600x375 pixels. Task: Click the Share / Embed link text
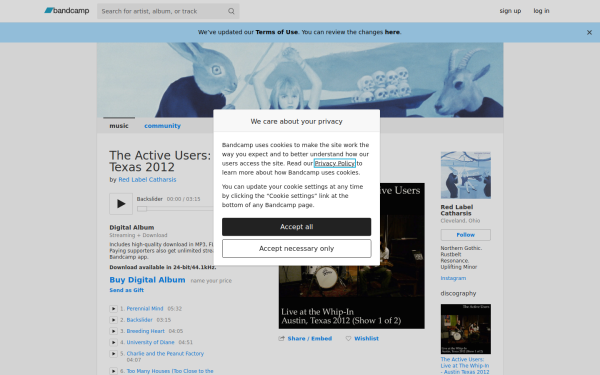point(310,339)
